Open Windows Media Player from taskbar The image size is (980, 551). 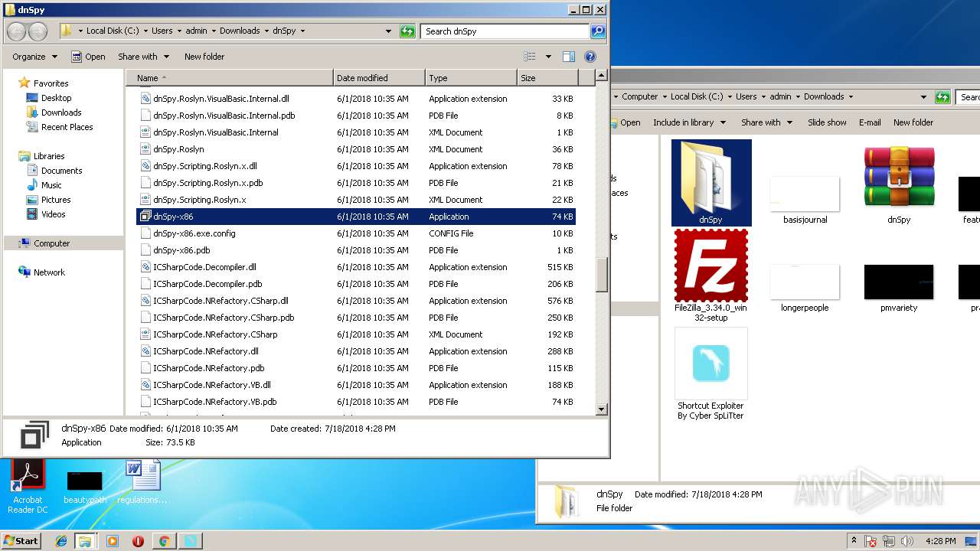(x=113, y=541)
